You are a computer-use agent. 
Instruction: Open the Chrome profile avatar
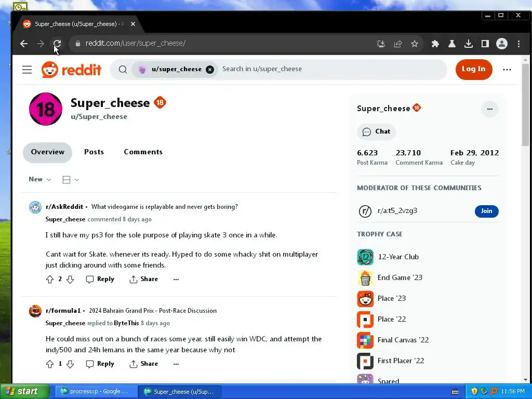pos(501,44)
